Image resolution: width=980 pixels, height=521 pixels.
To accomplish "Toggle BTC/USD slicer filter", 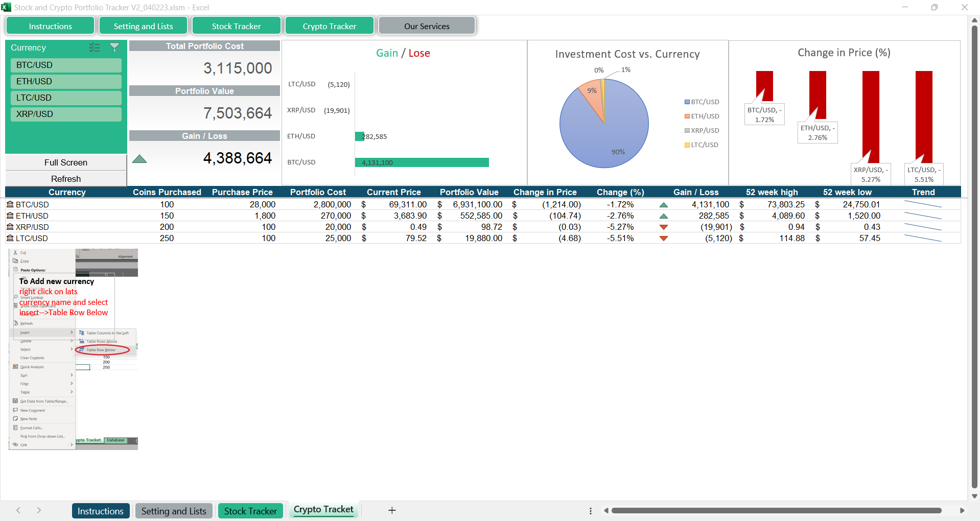I will click(66, 65).
